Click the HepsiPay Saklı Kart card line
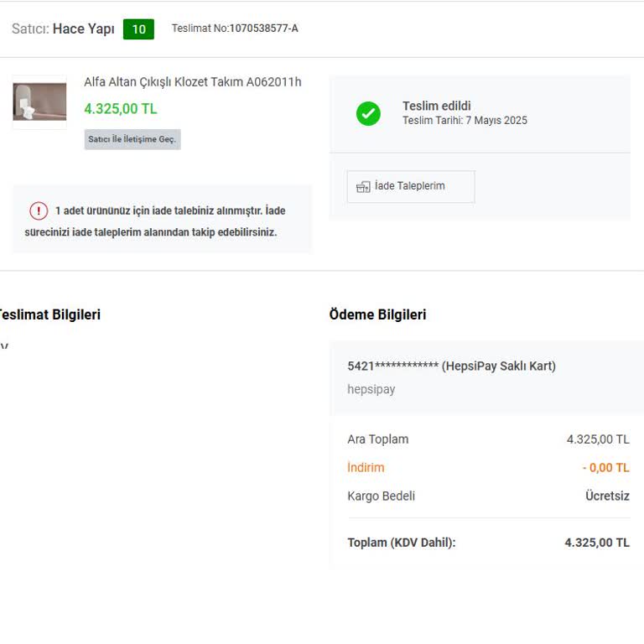Viewport: 644px width, 644px height. click(451, 366)
